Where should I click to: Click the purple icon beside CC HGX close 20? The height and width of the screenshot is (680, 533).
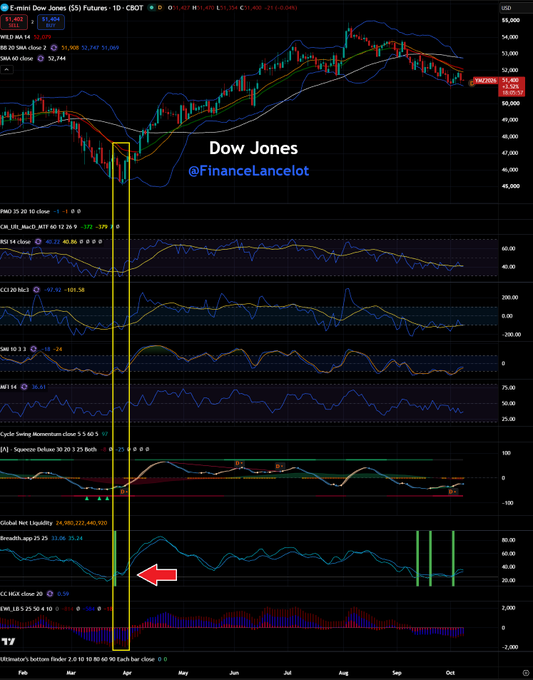(x=50, y=594)
